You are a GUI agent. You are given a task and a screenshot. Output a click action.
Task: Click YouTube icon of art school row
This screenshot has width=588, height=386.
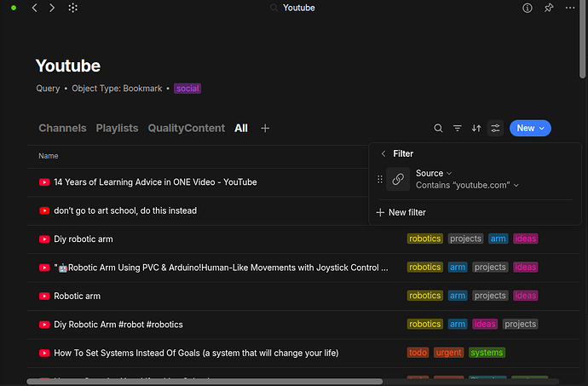(44, 210)
